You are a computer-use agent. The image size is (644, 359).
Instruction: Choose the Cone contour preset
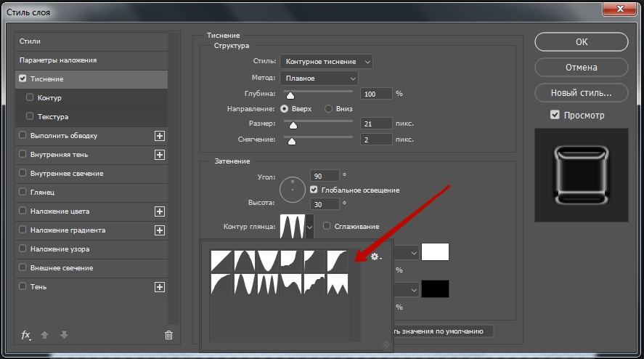(245, 261)
